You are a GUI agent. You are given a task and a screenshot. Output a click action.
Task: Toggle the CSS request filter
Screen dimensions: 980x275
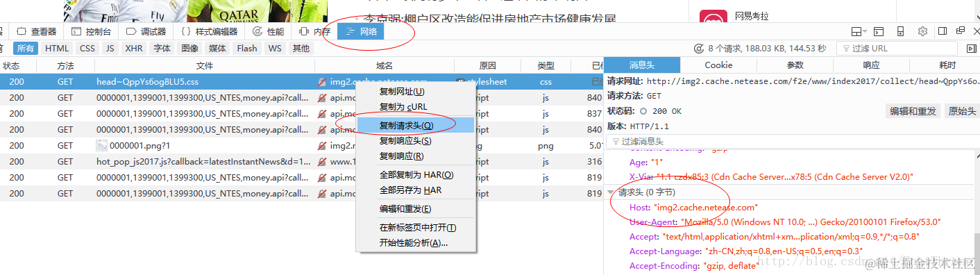[x=87, y=49]
